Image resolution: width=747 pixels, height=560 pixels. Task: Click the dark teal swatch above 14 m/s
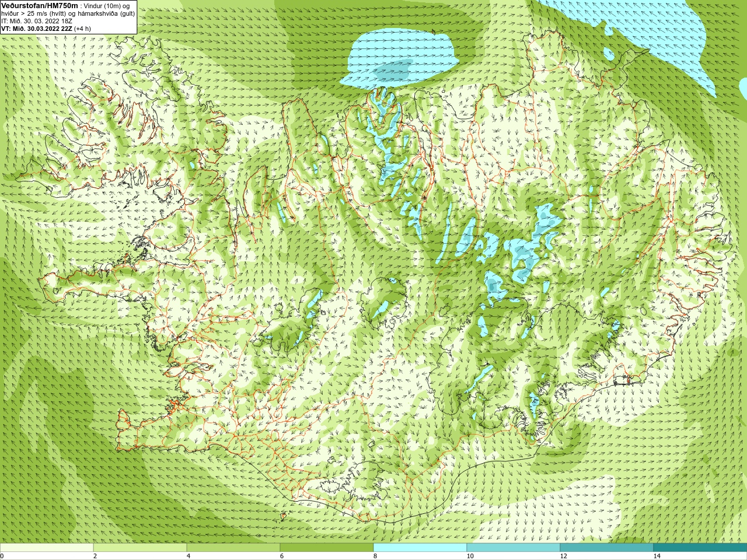(x=700, y=548)
